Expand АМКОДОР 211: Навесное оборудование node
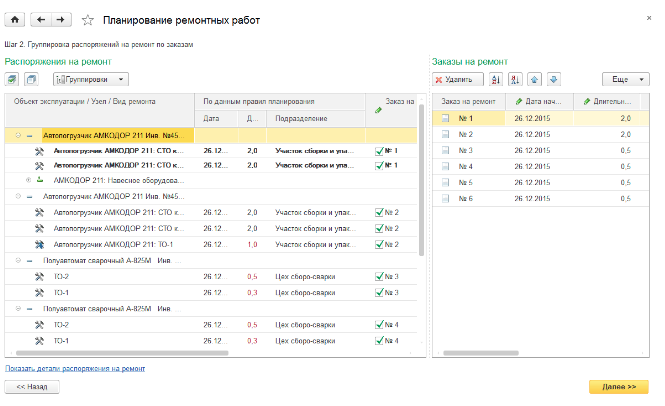The image size is (665, 406). tap(28, 180)
